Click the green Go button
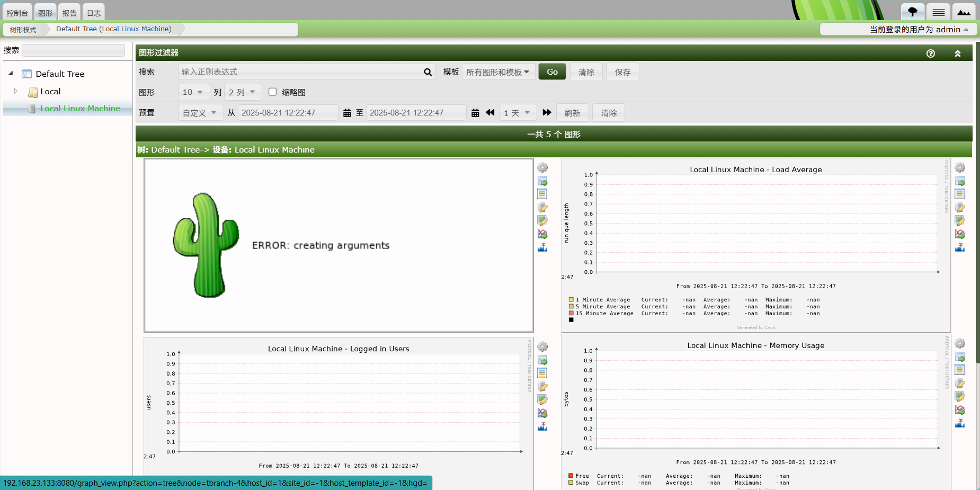Viewport: 980px width, 490px height. (x=553, y=72)
